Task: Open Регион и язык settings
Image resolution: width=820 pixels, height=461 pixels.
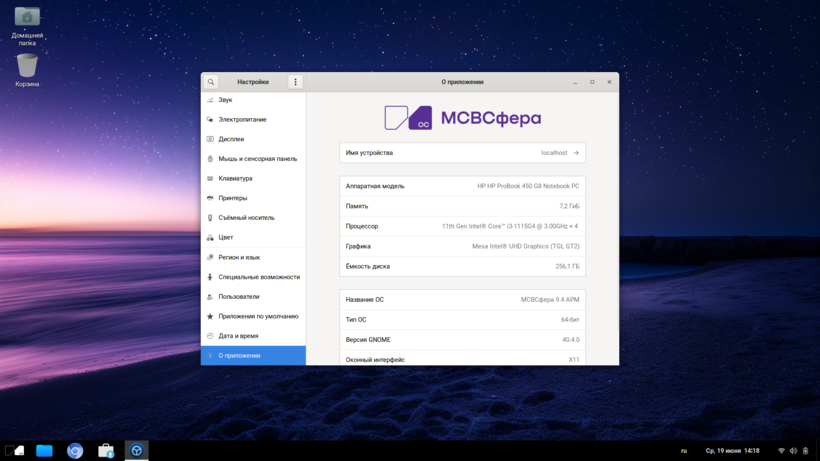Action: tap(239, 257)
